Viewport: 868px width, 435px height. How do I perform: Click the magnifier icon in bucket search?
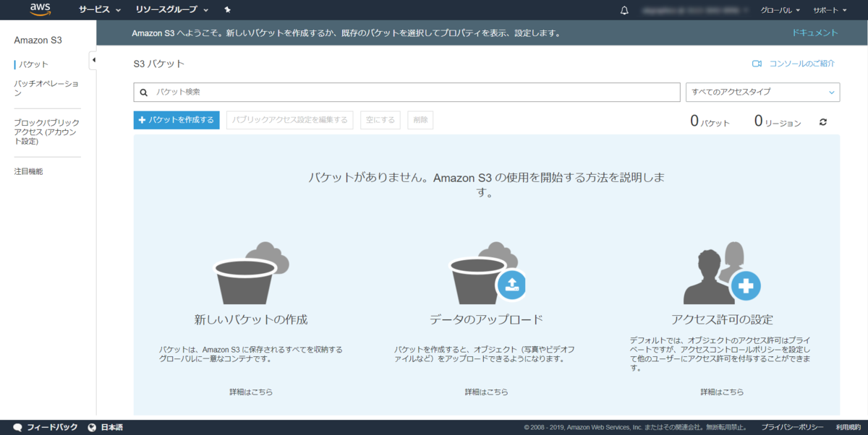(144, 92)
